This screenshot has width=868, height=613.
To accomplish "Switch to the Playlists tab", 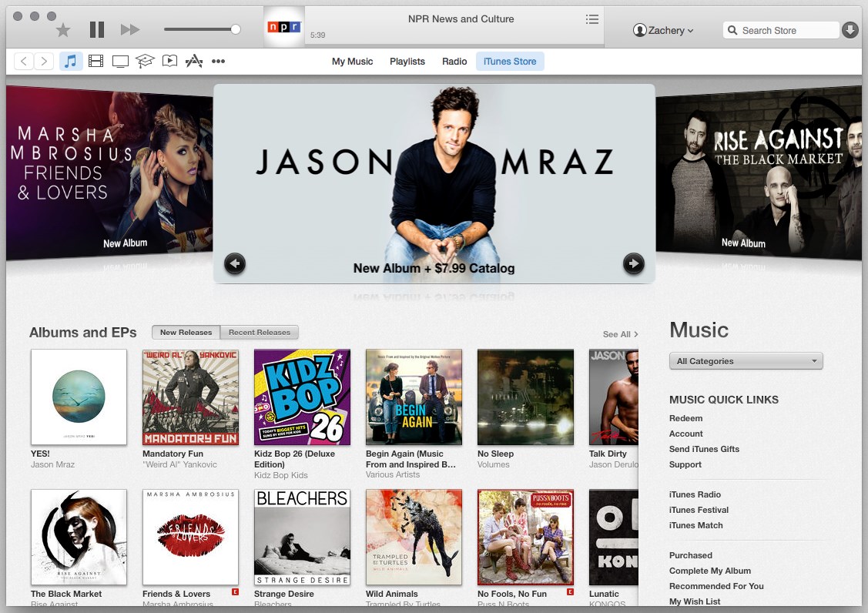I will point(407,62).
